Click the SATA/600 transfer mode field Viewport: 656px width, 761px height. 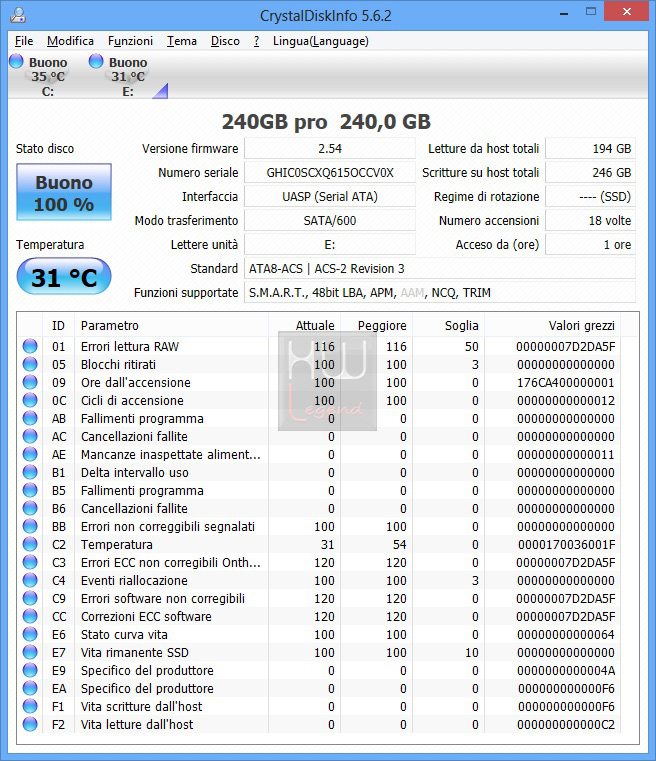point(330,220)
